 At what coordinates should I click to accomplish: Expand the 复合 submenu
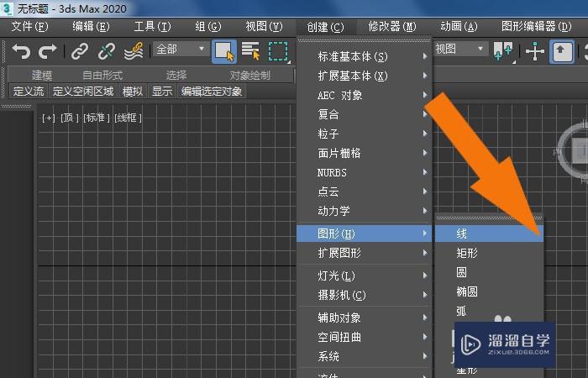click(x=365, y=114)
